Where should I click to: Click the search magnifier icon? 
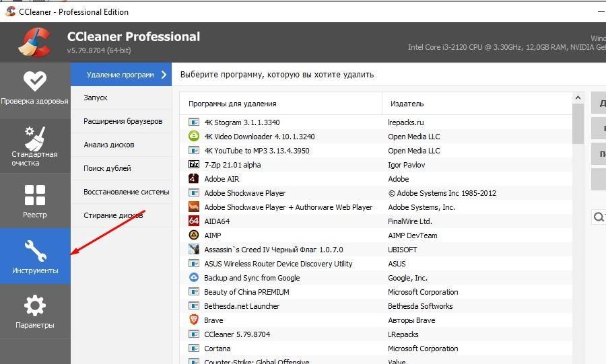(598, 217)
